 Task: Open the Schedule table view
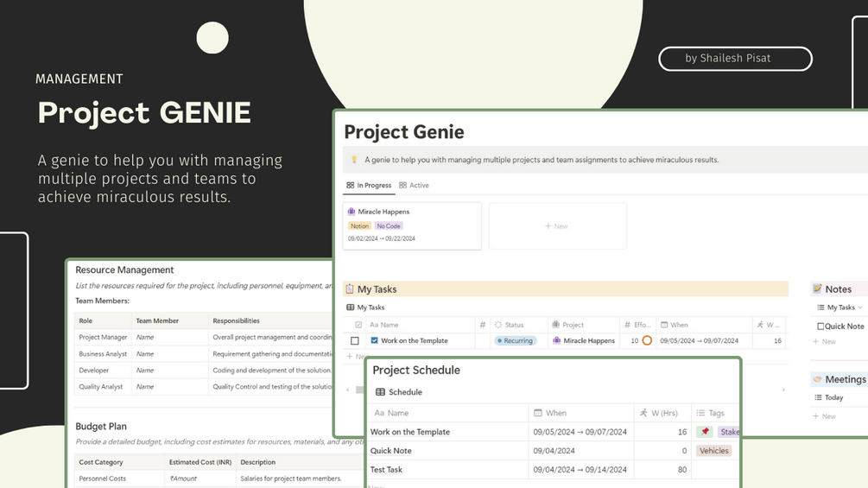398,392
